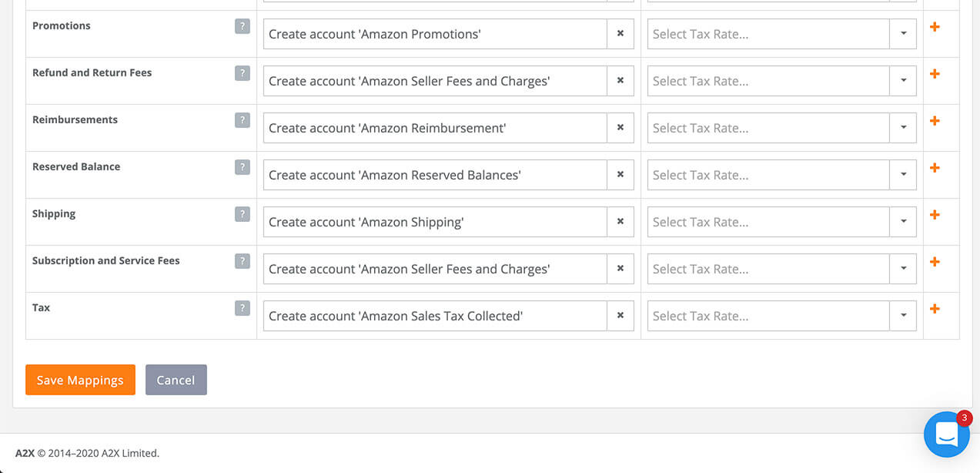Clear 'Amazon Sales Tax Collected' account mapping

[x=620, y=316]
